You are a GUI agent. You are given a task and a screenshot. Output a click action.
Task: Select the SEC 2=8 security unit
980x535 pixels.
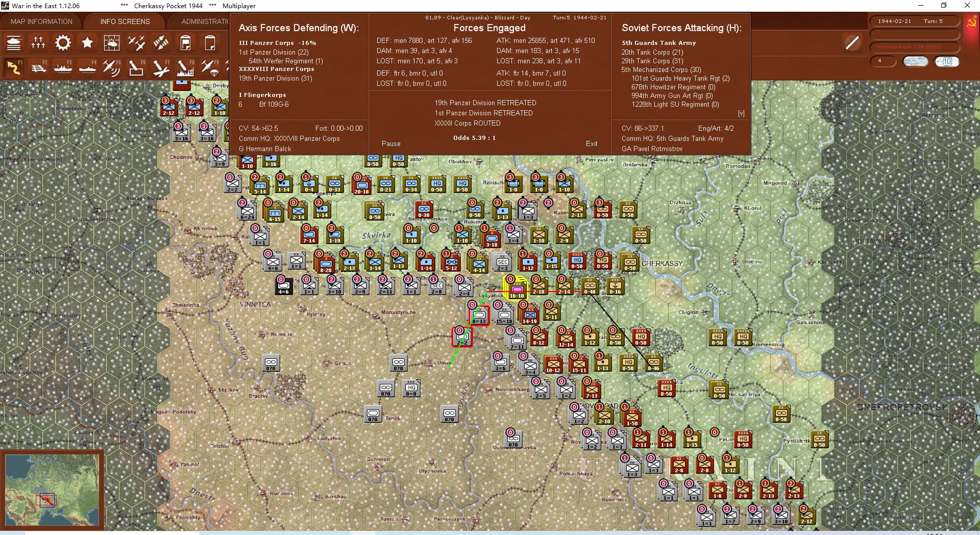point(436,287)
